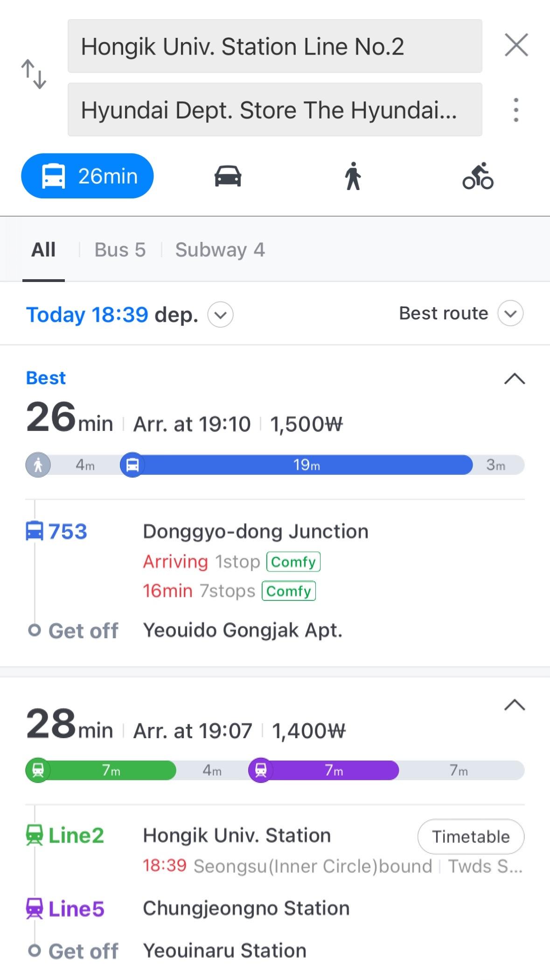The image size is (550, 980).
Task: Edit the Hongik Univ. Station origin field
Action: [274, 46]
